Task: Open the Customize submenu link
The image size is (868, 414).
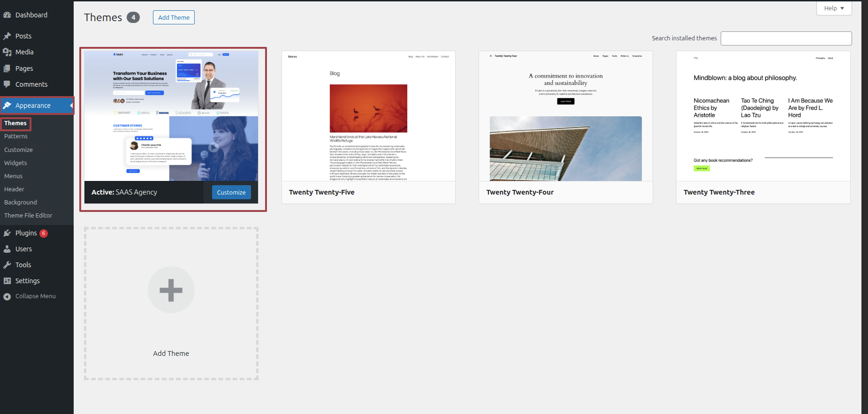Action: [18, 150]
